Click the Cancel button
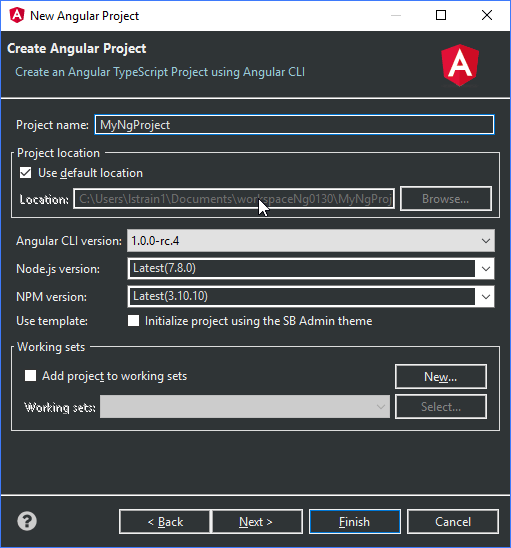Viewport: 511px width, 548px height. pos(453,521)
